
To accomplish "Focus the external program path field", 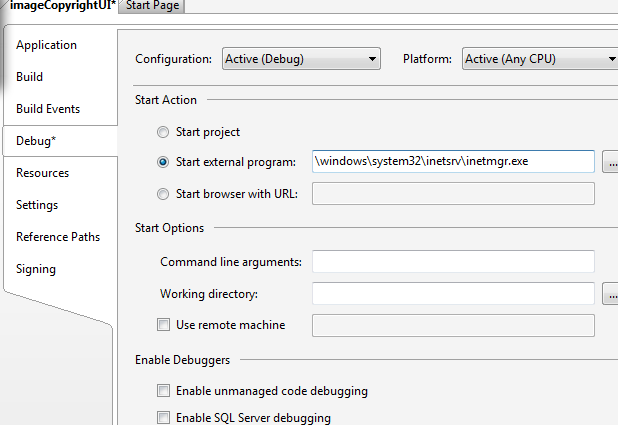I will click(453, 162).
